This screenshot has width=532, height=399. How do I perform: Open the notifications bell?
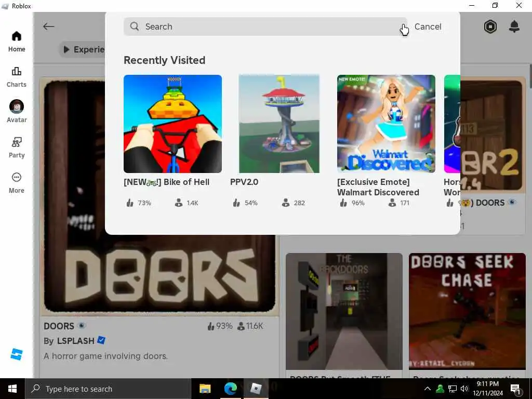coord(514,26)
